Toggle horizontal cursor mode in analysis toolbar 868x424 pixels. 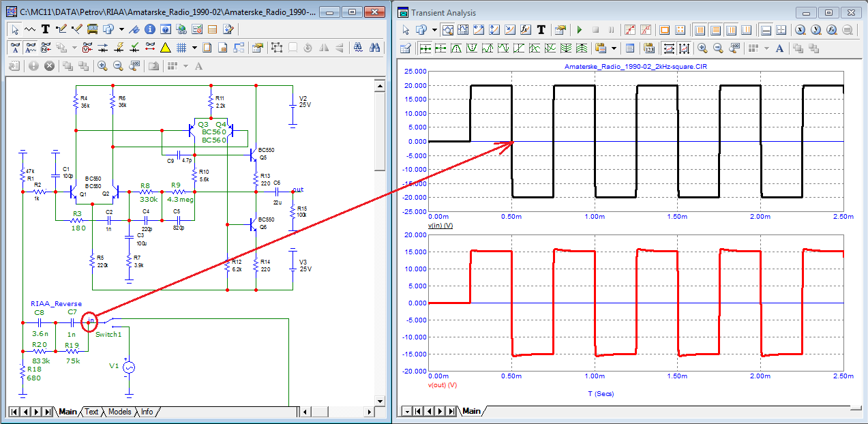(766, 30)
